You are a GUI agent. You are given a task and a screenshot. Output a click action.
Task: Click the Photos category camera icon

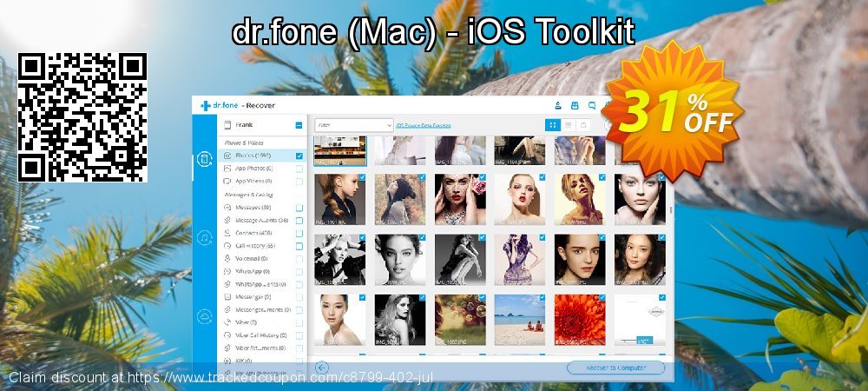pyautogui.click(x=227, y=156)
